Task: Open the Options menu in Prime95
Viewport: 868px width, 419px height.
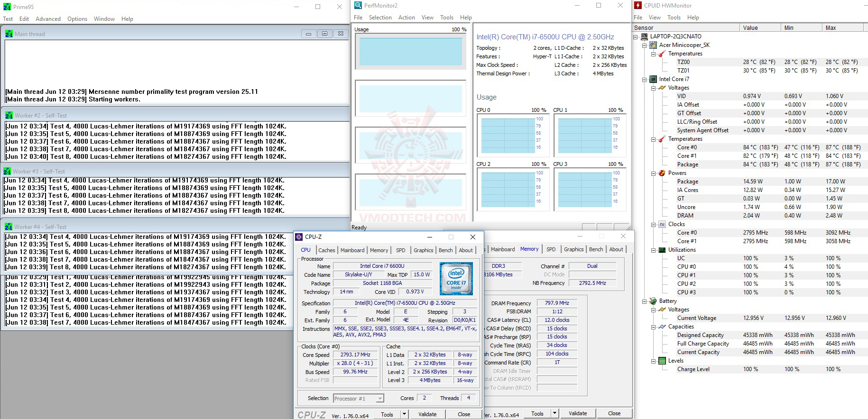Action: (77, 19)
